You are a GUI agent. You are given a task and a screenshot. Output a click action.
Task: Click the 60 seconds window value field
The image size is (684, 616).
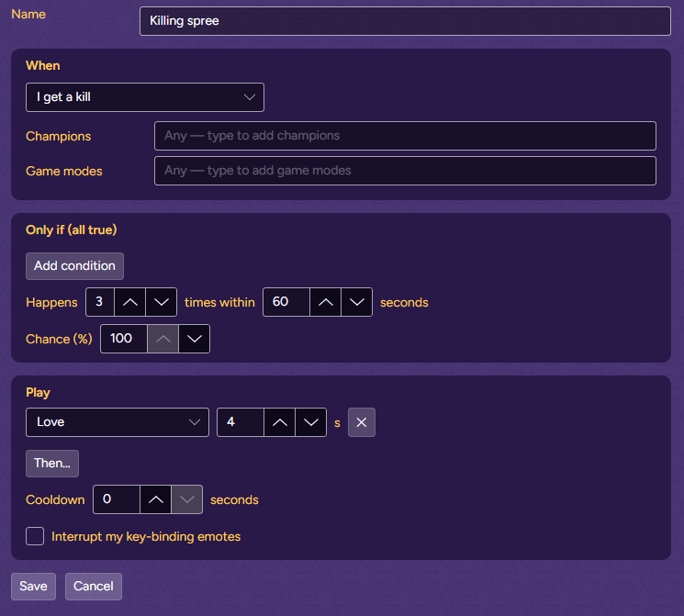[x=286, y=302]
